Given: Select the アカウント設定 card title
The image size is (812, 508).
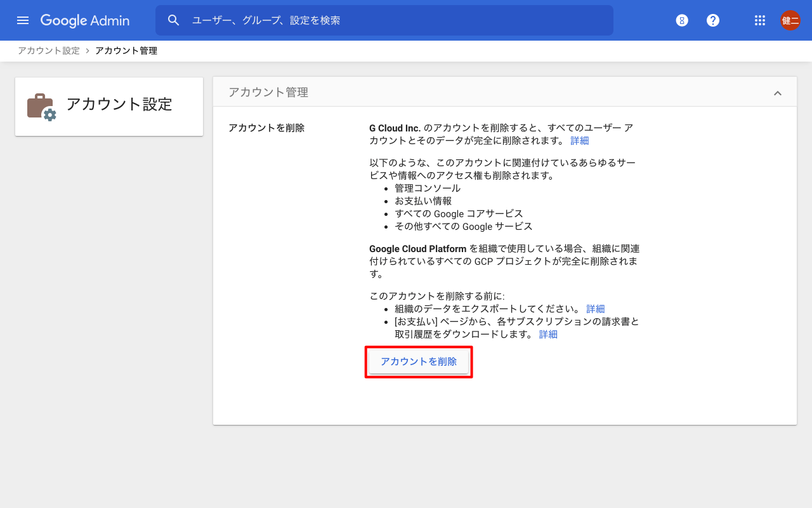Looking at the screenshot, I should click(x=119, y=104).
